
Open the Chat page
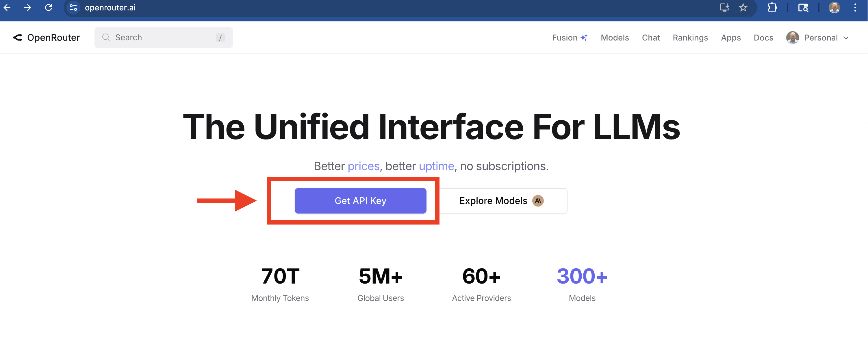pos(651,37)
